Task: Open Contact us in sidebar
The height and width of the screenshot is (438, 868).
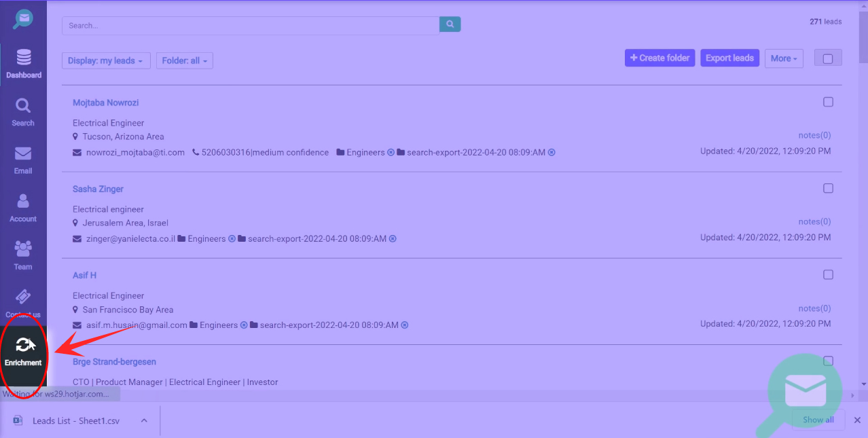Action: 23,304
